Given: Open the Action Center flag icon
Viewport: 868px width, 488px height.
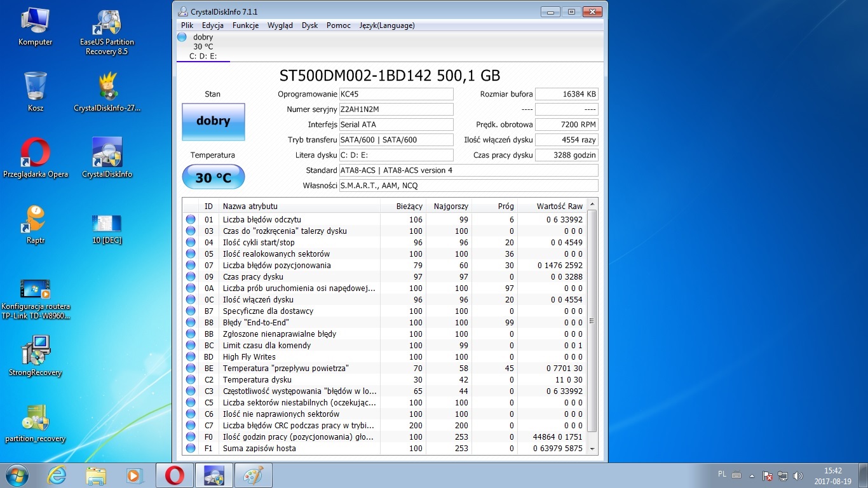Looking at the screenshot, I should [x=768, y=475].
